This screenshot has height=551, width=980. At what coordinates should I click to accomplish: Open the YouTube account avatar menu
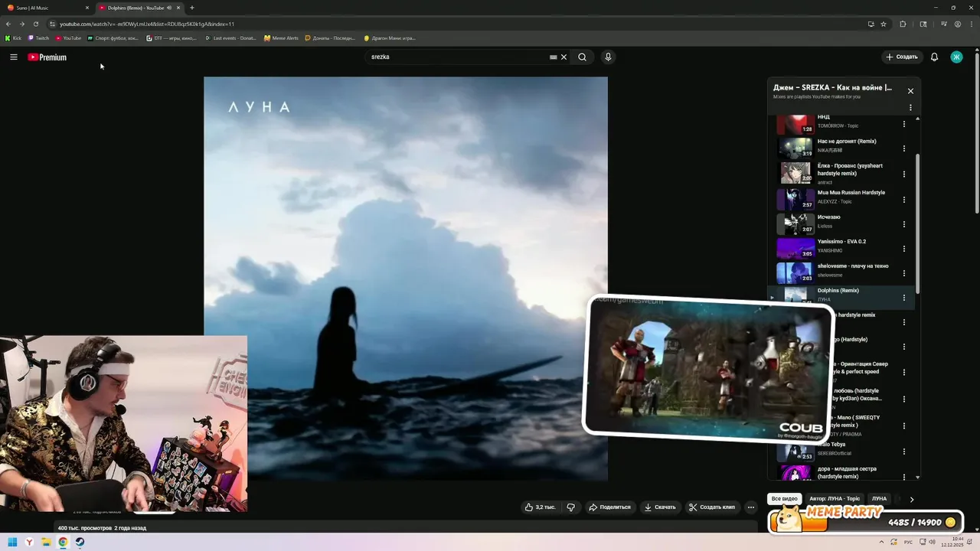(956, 57)
